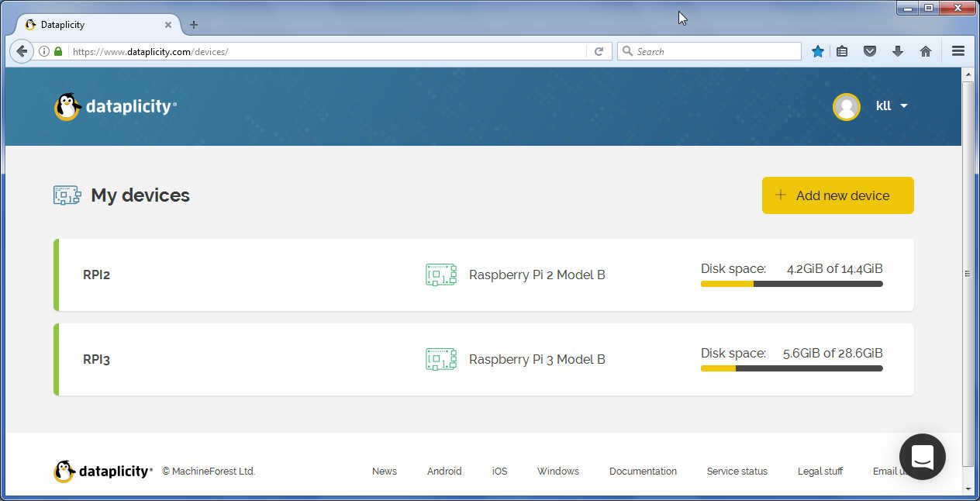Open the RPI2 device row
This screenshot has height=501, width=980.
pyautogui.click(x=96, y=275)
